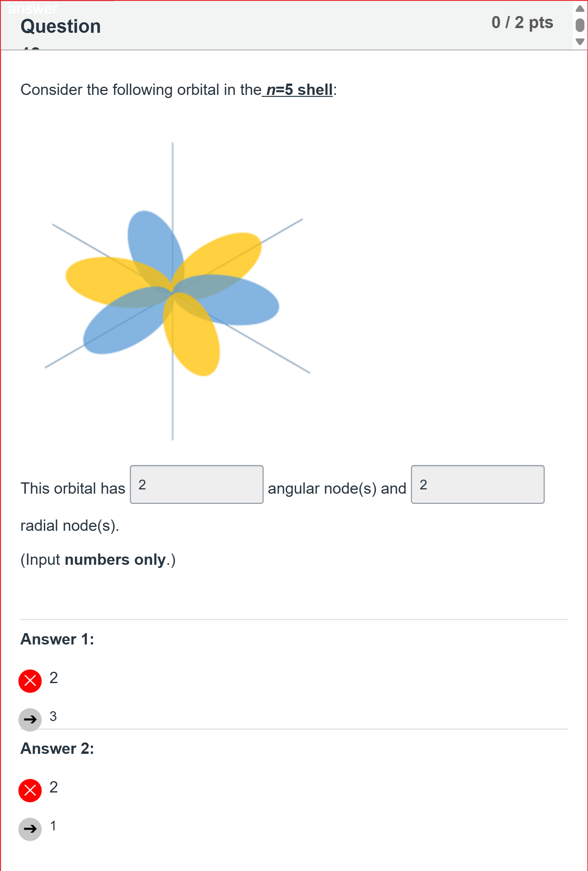Click the scrollbar thumb in the question header

[580, 25]
